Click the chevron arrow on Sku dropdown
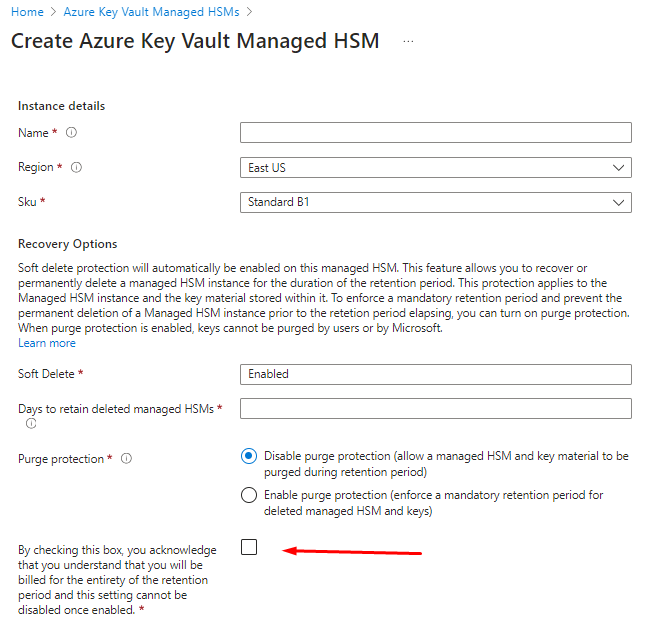The height and width of the screenshot is (636, 662). click(x=619, y=203)
